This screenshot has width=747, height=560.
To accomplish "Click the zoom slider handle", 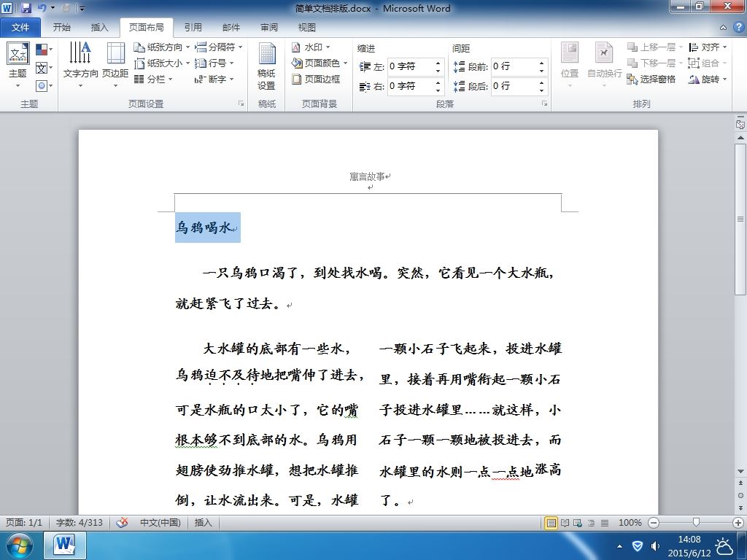I will tap(696, 523).
